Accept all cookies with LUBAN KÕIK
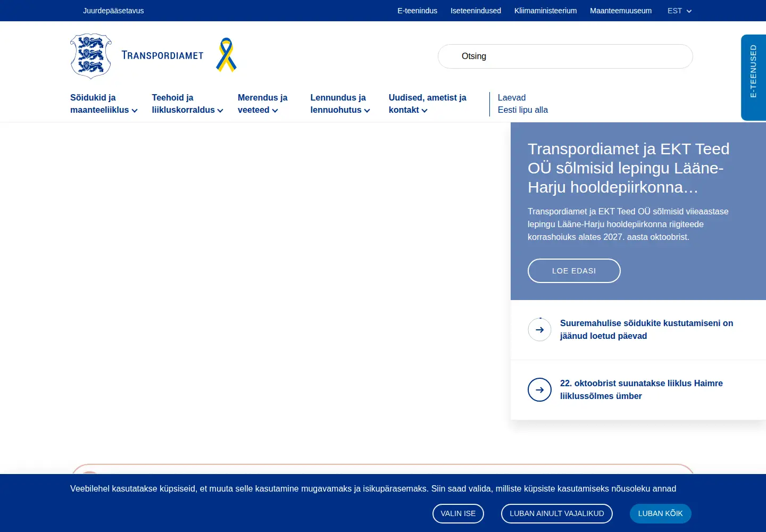766x532 pixels. 660,513
